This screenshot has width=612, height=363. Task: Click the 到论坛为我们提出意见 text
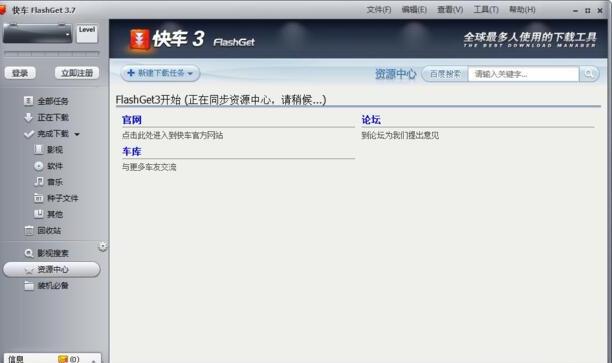pos(400,135)
